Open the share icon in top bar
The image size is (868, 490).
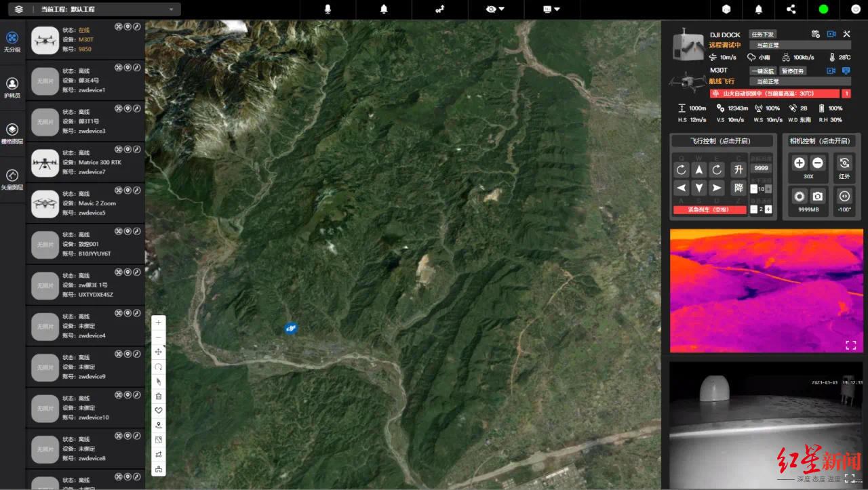click(791, 9)
